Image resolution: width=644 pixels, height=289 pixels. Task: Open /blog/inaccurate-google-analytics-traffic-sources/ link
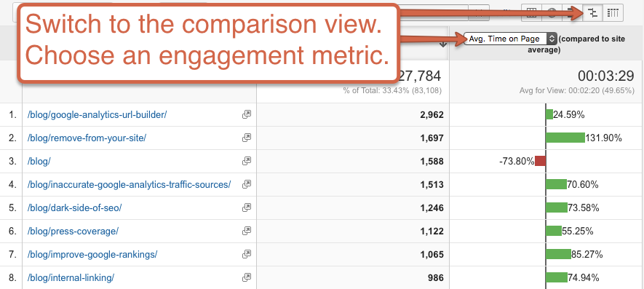coord(129,185)
